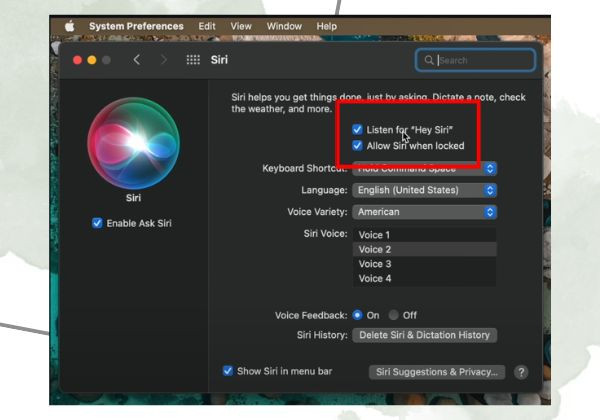Click the magnifier icon in Search
Screen dimensions: 600x420
[x=429, y=60]
